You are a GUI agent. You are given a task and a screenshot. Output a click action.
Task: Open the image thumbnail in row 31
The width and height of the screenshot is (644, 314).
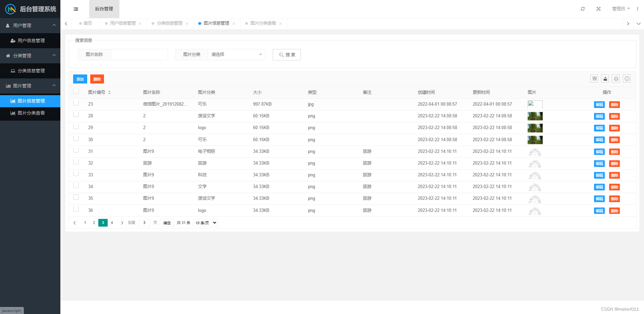point(535,152)
